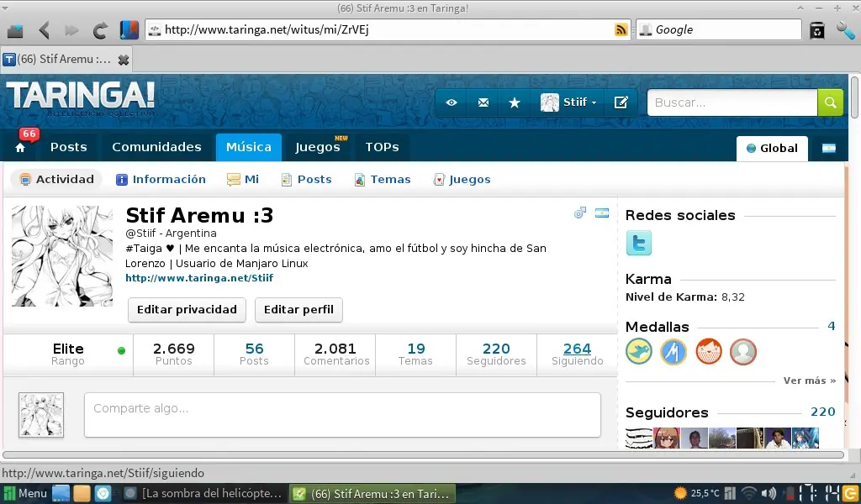Click the green search magnifier button
This screenshot has width=861, height=504.
pyautogui.click(x=830, y=102)
